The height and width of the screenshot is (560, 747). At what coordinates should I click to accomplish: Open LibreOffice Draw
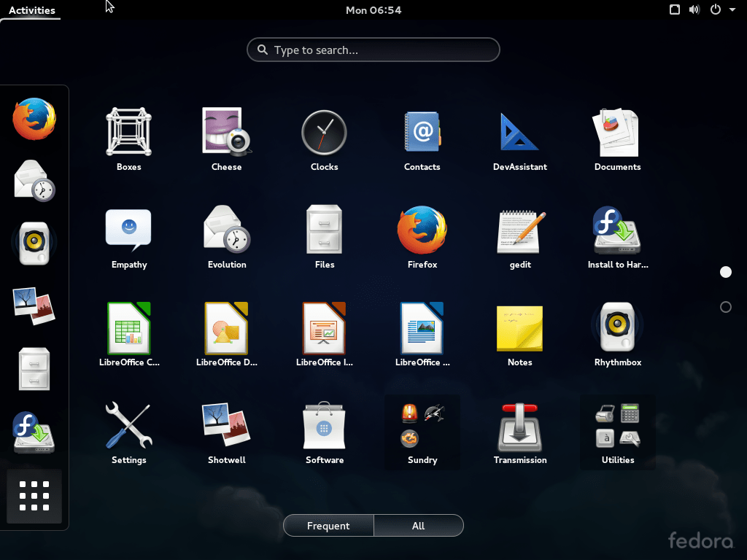(x=226, y=334)
